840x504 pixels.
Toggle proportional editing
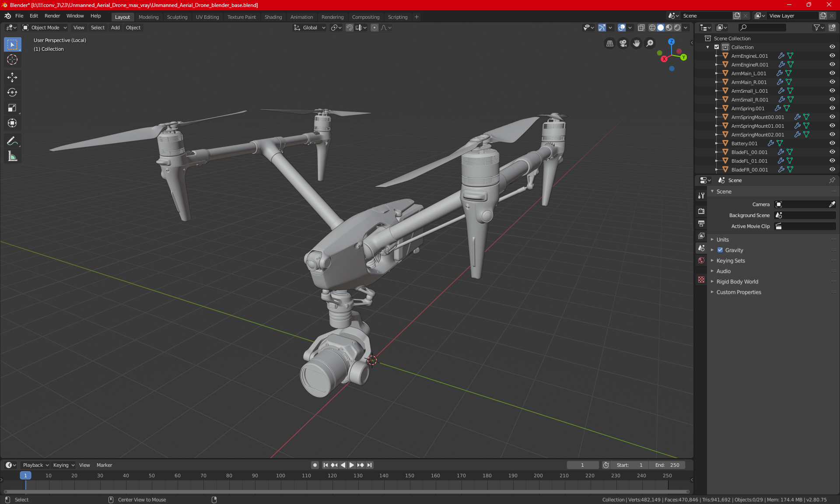[x=374, y=28]
